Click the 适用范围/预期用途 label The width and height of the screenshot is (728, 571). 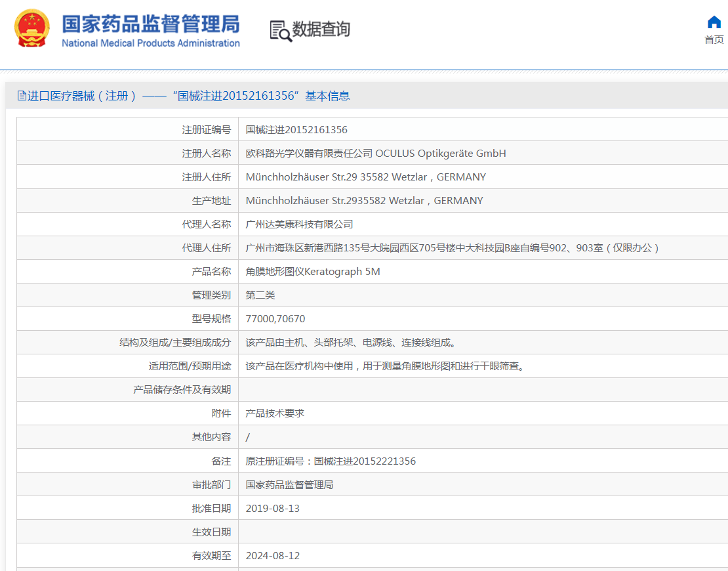(x=190, y=367)
